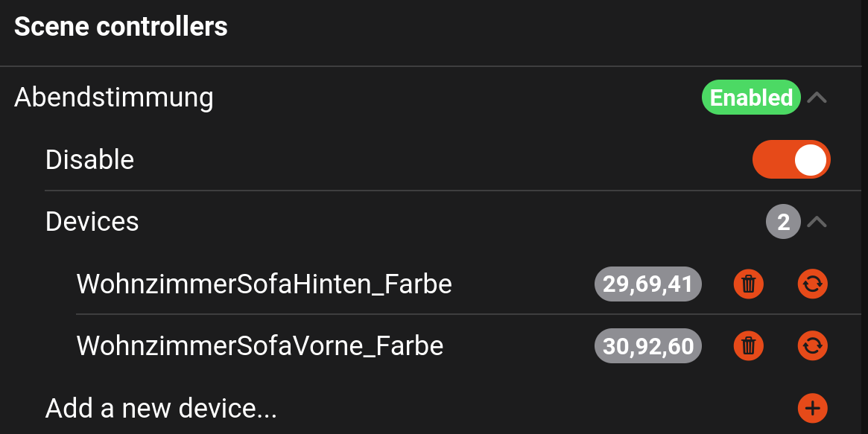This screenshot has width=868, height=434.
Task: Select the WohnzimmerSofaVorne_Farbe device name
Action: pos(260,345)
